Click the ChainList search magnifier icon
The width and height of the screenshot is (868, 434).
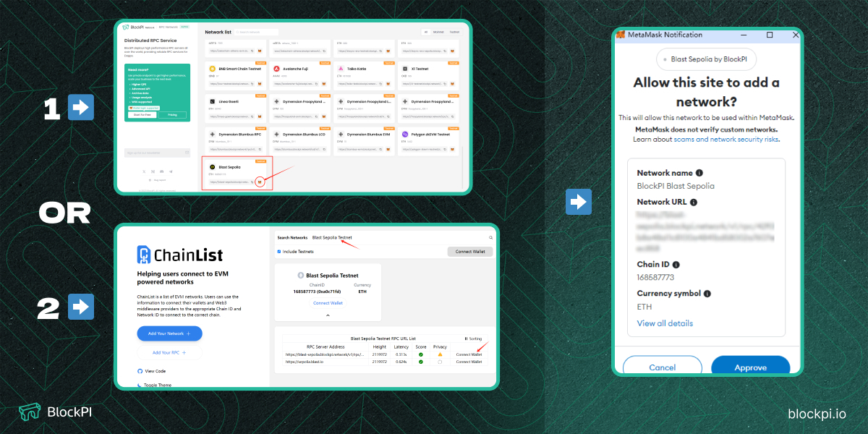[x=490, y=237]
